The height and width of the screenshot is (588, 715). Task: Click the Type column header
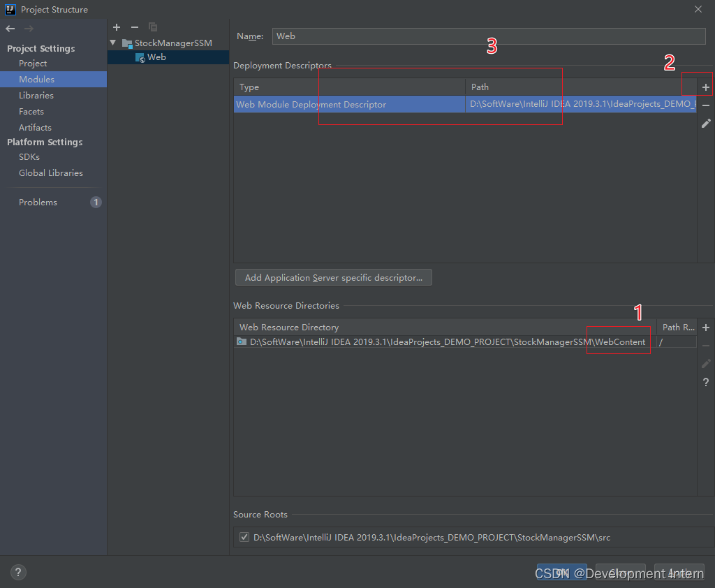pos(349,87)
